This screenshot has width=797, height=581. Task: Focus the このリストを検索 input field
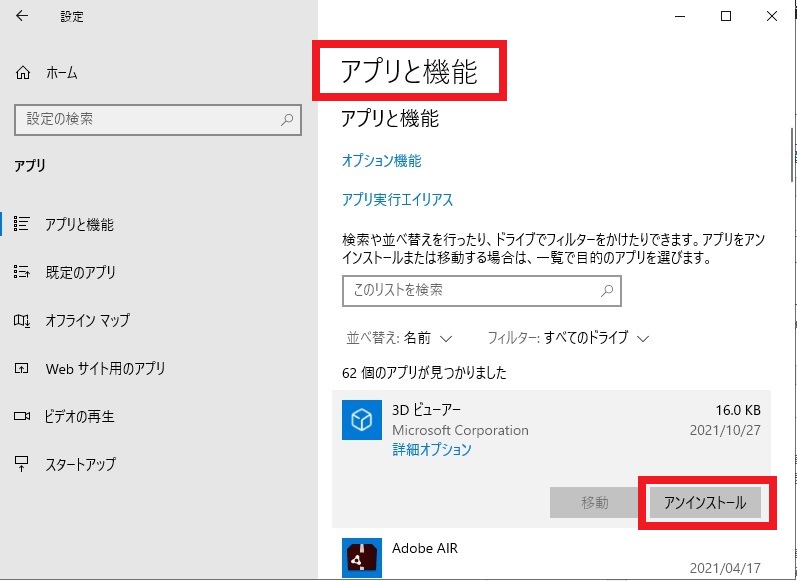482,291
